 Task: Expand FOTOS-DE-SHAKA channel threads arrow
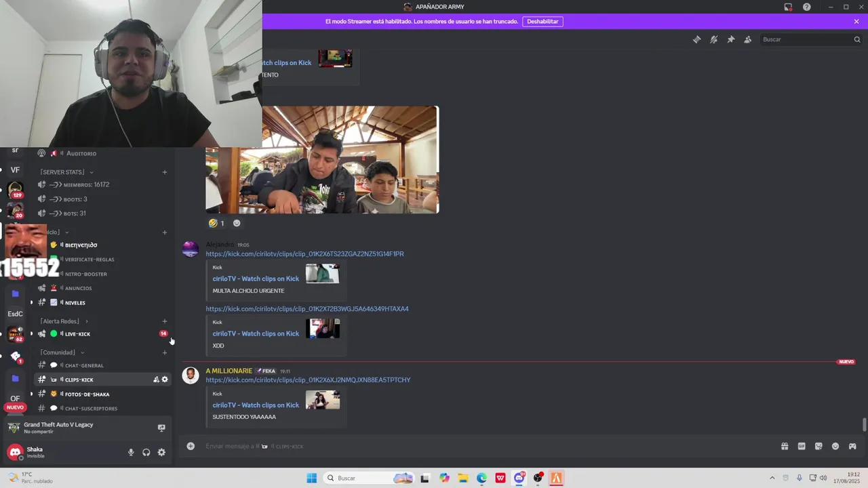tap(31, 394)
